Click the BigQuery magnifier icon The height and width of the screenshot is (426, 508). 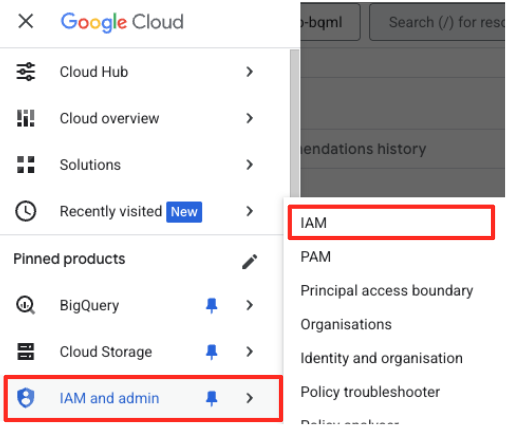point(26,305)
